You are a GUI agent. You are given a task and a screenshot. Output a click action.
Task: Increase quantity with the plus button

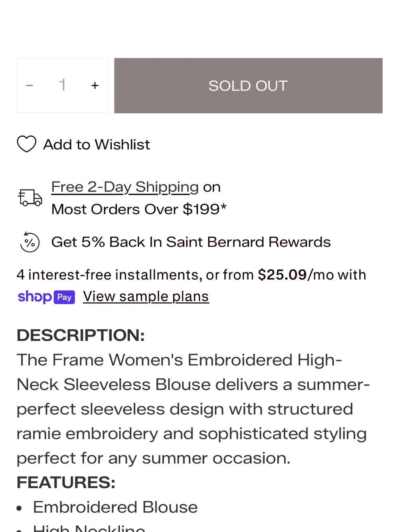pos(95,85)
